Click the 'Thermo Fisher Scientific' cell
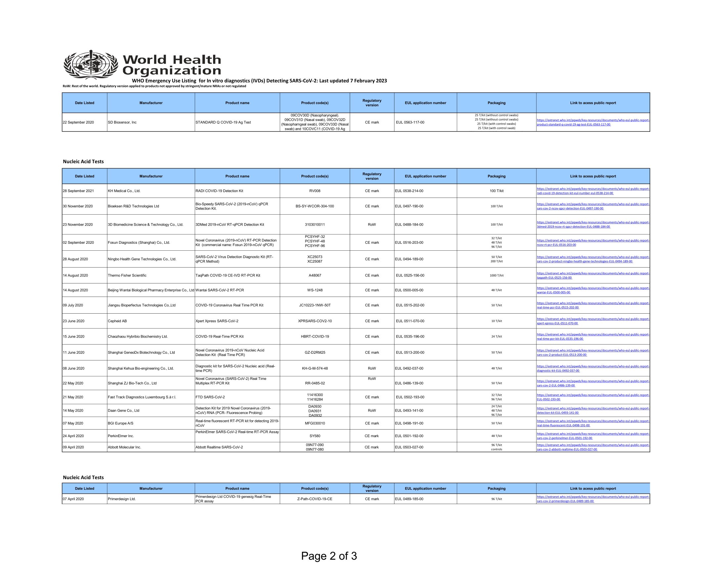This screenshot has height=563, width=728. 151,276
